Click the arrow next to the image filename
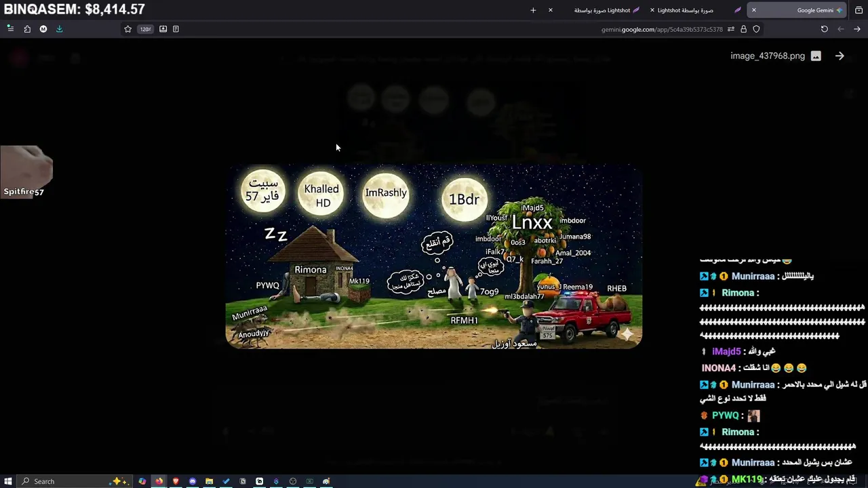This screenshot has height=488, width=868. click(x=840, y=56)
